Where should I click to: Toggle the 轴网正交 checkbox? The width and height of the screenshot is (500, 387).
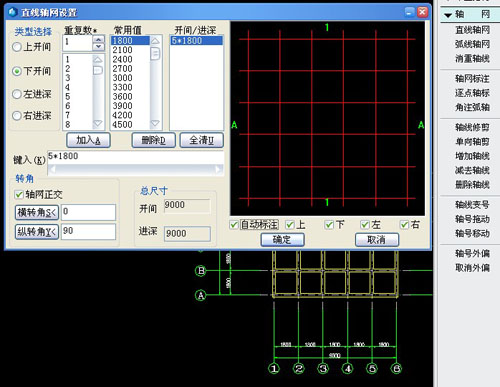click(x=19, y=194)
